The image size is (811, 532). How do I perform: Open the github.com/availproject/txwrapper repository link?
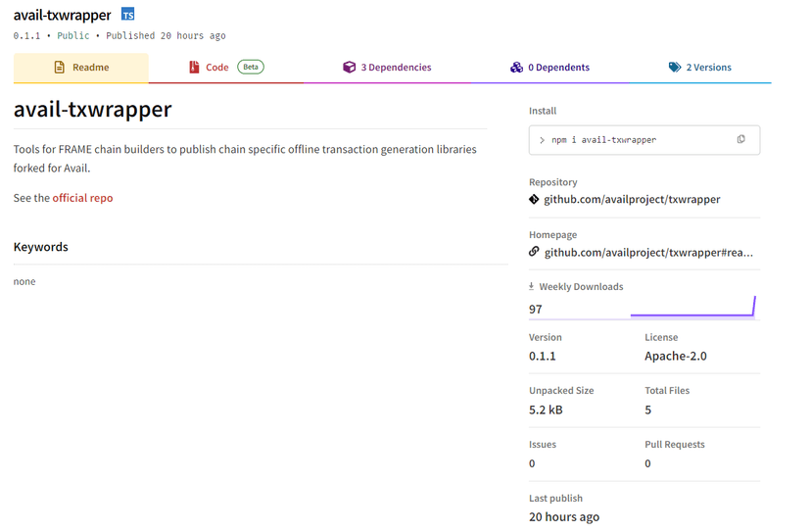click(x=632, y=199)
